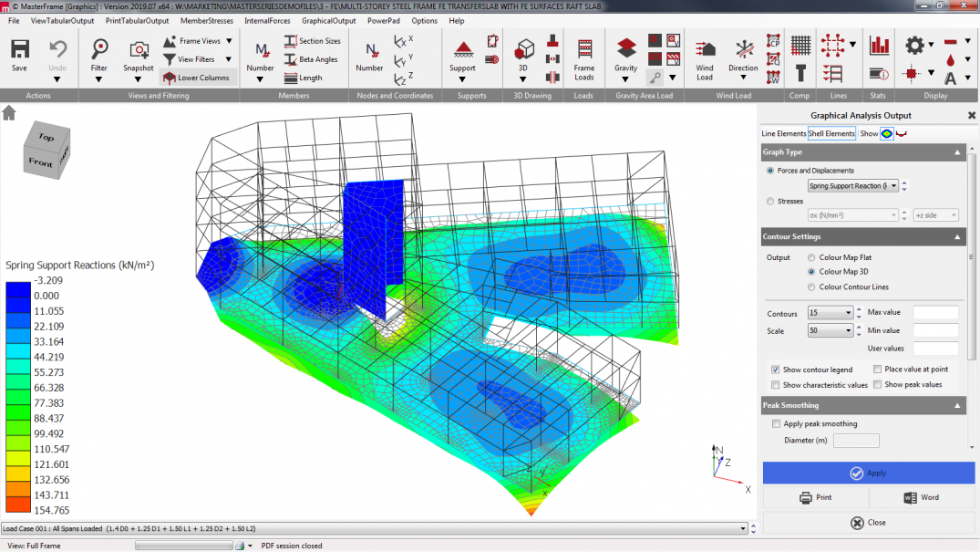This screenshot has height=552, width=980.
Task: Show member Section Sizes
Action: pyautogui.click(x=312, y=41)
